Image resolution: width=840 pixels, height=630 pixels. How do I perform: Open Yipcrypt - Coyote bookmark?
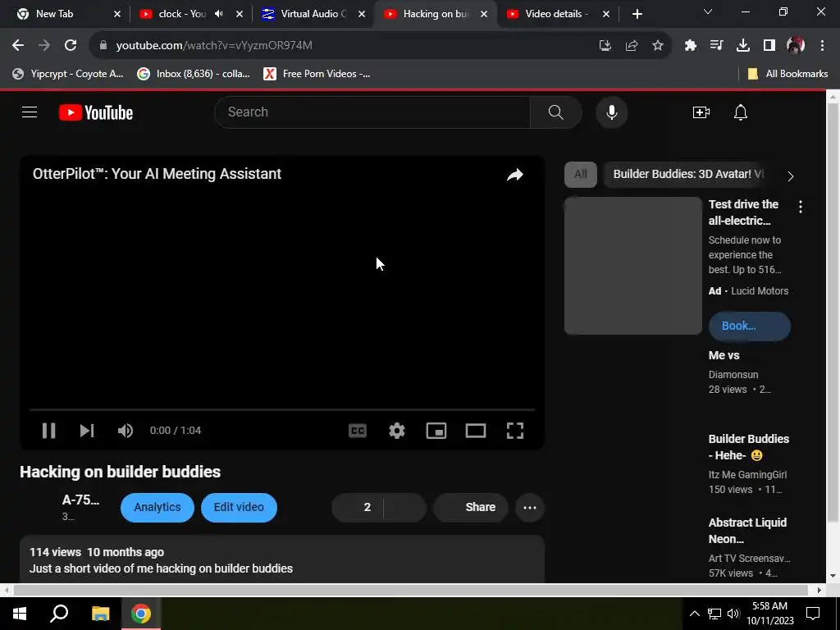(x=68, y=74)
